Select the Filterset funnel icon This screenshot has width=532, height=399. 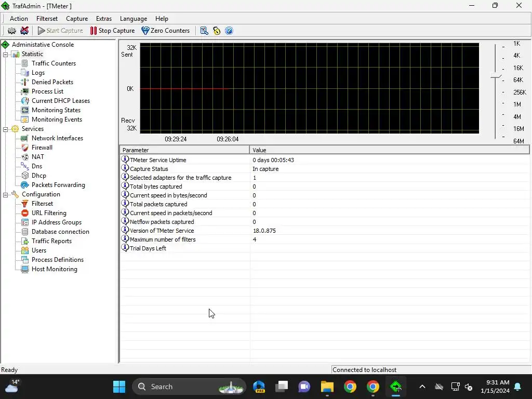pyautogui.click(x=25, y=204)
